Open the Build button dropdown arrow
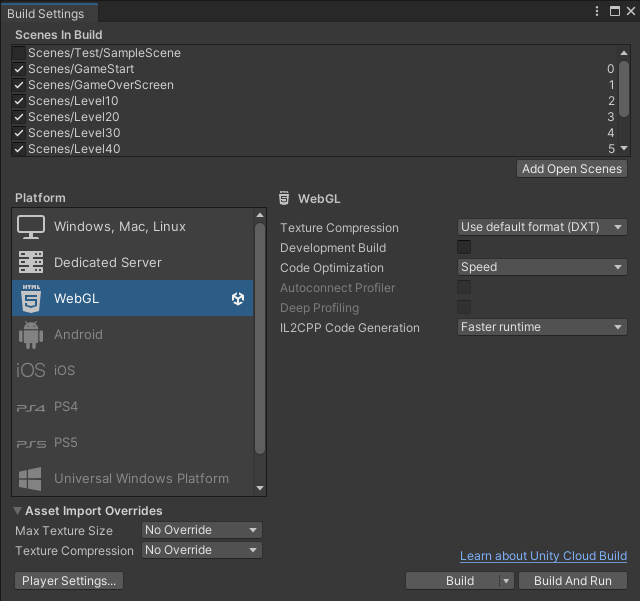This screenshot has width=640, height=601. coord(506,581)
